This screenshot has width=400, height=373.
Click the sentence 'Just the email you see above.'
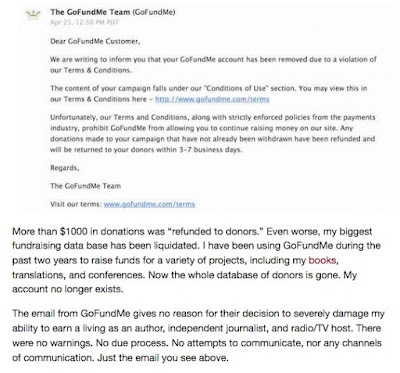coord(163,358)
